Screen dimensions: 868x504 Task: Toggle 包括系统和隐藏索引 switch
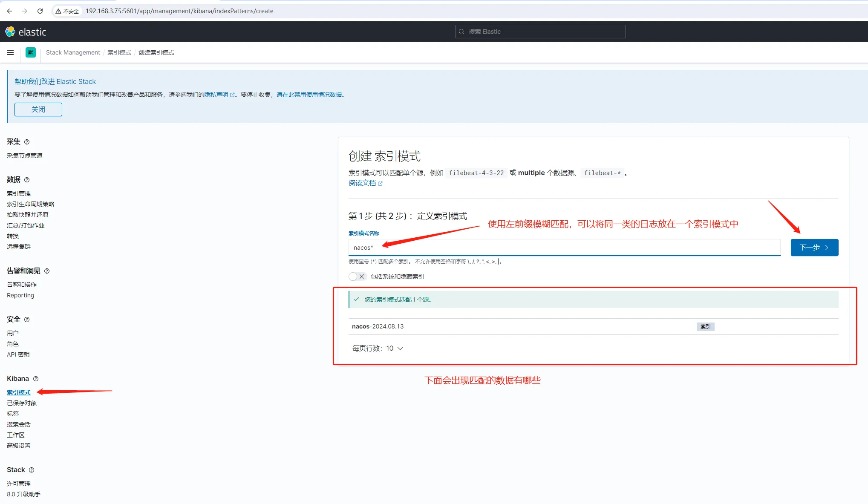click(x=357, y=276)
